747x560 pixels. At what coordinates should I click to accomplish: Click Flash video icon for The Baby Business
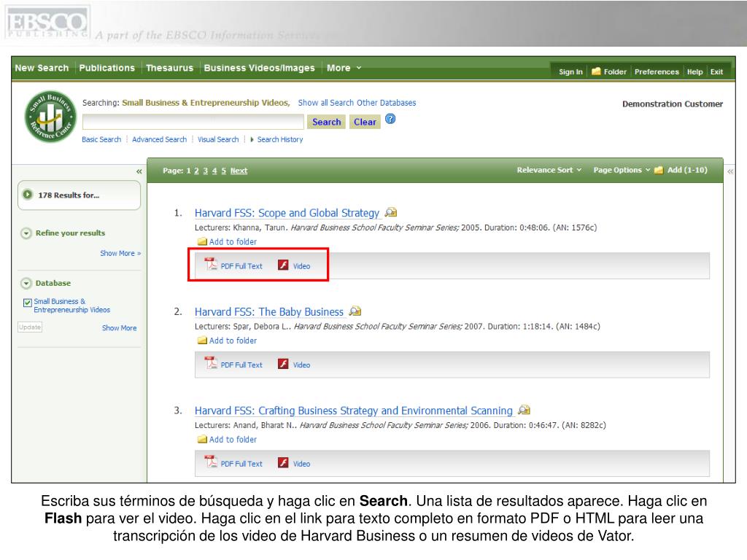point(284,364)
